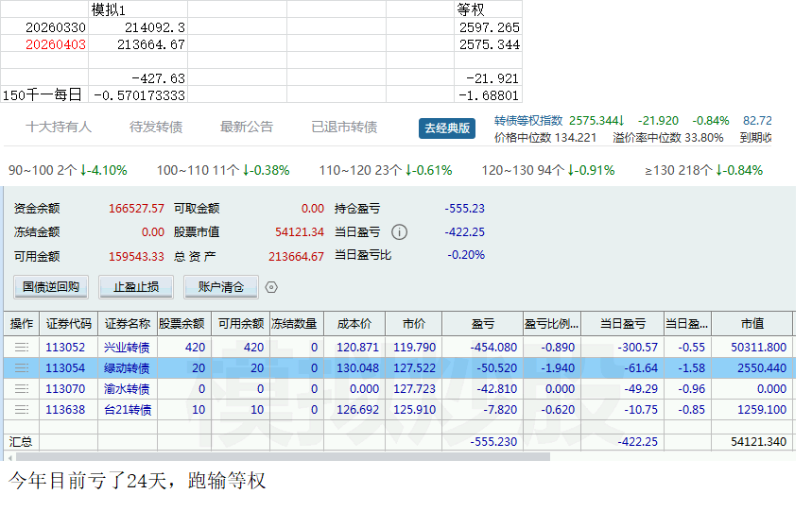The image size is (812, 511).
Task: Sort holdings by the 盈亏 column header
Action: click(x=482, y=324)
